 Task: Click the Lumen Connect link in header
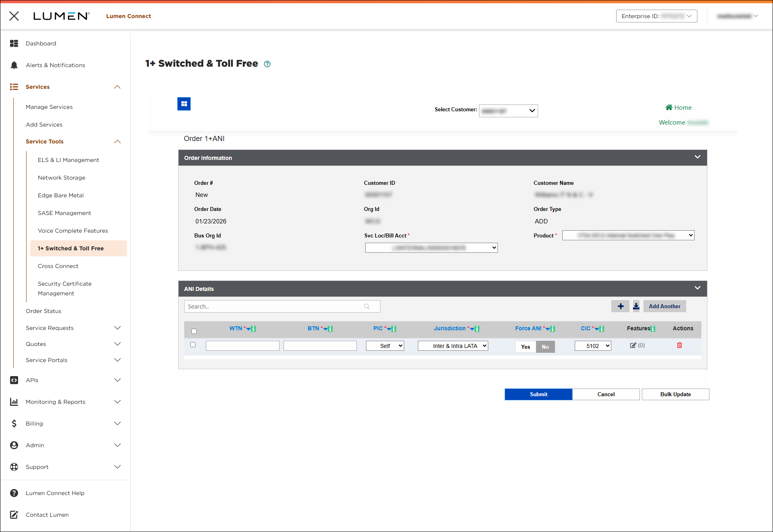click(x=129, y=16)
